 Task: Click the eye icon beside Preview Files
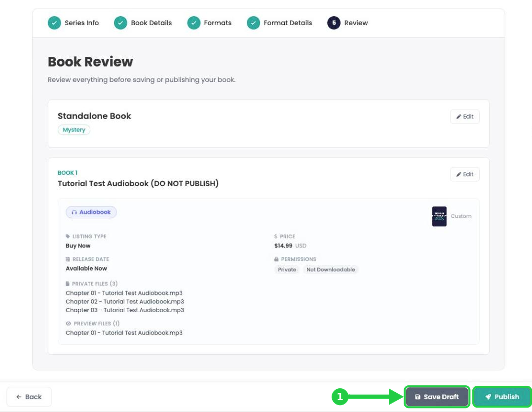pos(68,324)
